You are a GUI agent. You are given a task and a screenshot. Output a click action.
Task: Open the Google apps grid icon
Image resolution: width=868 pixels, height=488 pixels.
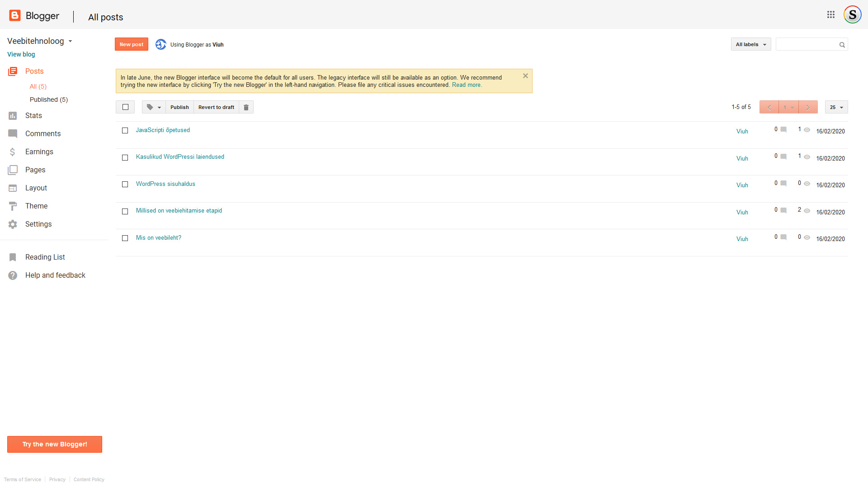pyautogui.click(x=830, y=14)
